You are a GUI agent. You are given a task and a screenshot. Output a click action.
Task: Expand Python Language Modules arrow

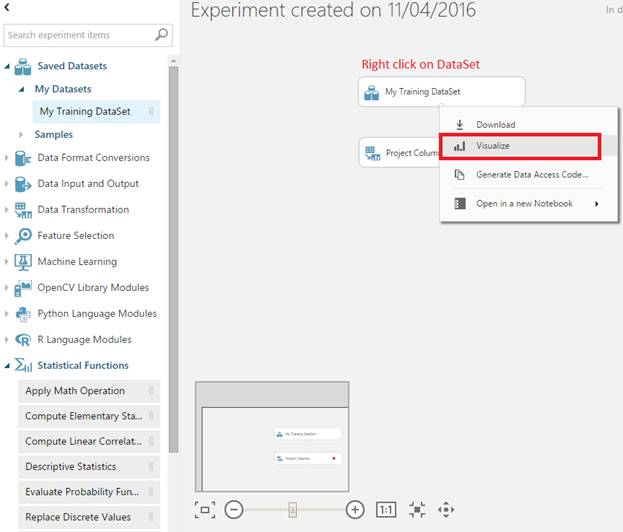pyautogui.click(x=6, y=313)
